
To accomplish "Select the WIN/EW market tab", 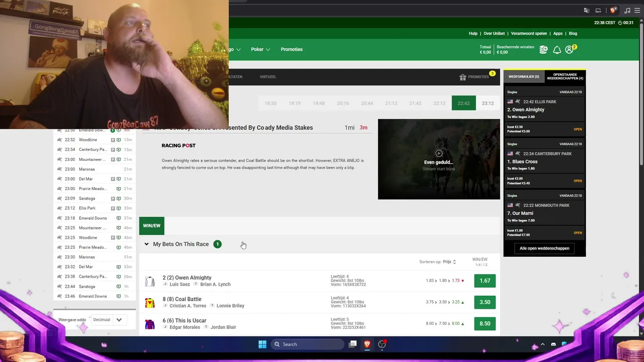I will point(151,226).
